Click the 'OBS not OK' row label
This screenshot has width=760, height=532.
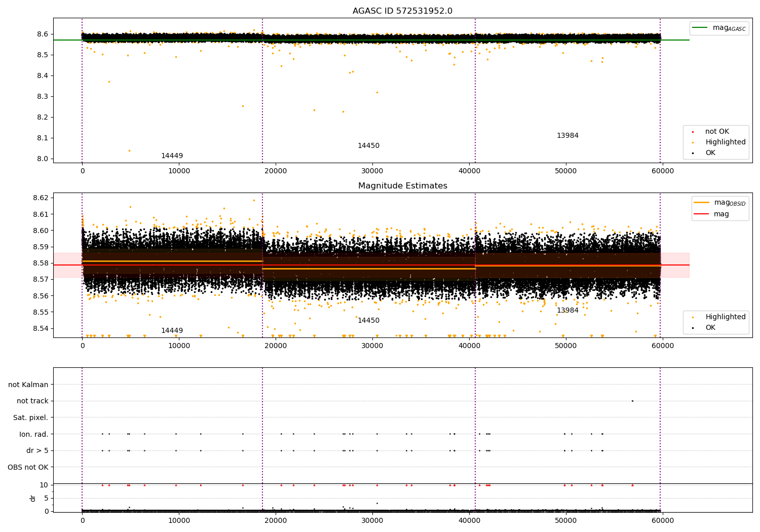coord(28,467)
